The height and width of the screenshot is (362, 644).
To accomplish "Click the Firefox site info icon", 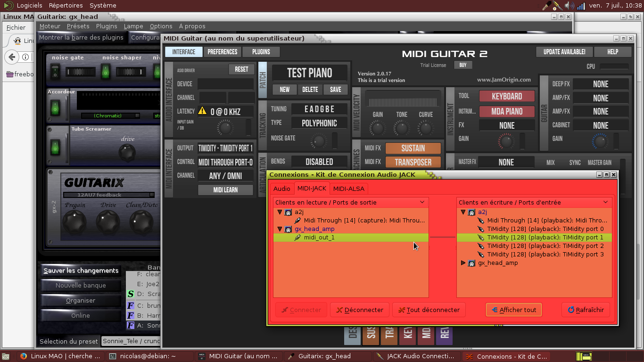I will (25, 57).
